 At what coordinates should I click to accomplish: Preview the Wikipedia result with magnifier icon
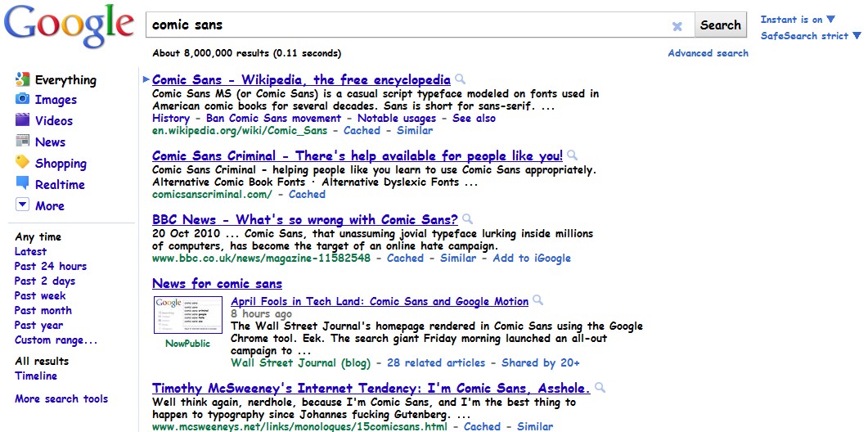(461, 79)
